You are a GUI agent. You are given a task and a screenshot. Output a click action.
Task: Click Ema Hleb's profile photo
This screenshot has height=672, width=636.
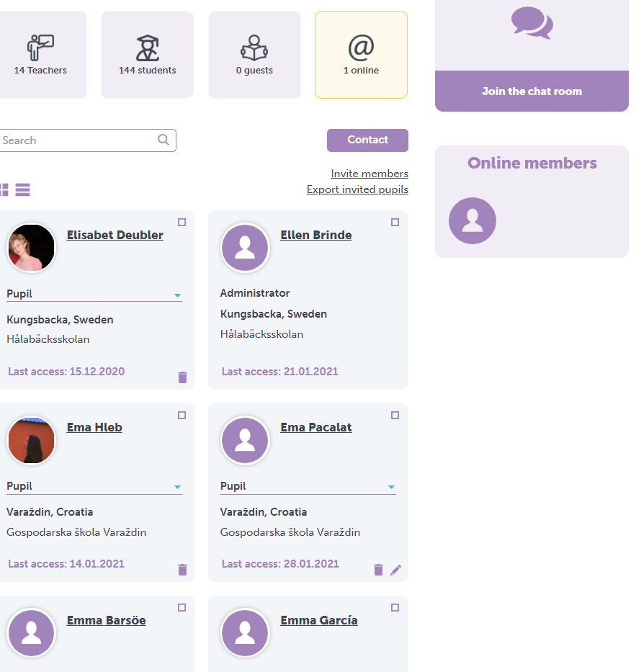(x=31, y=441)
